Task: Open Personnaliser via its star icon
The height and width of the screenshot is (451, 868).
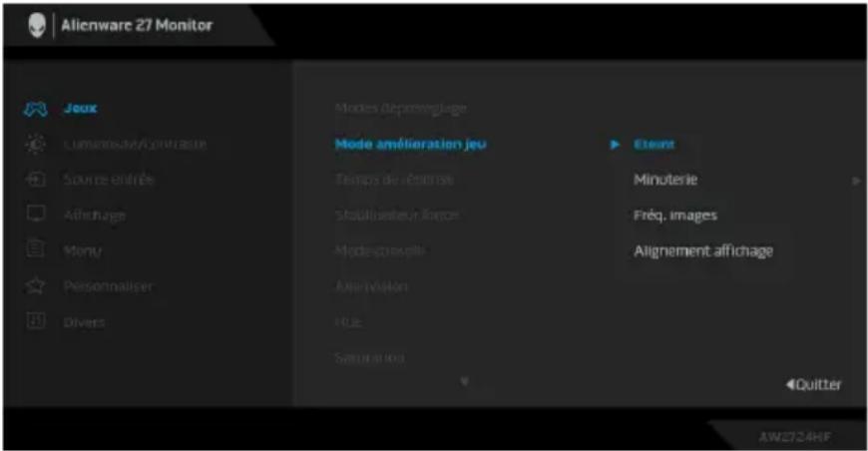Action: point(36,285)
